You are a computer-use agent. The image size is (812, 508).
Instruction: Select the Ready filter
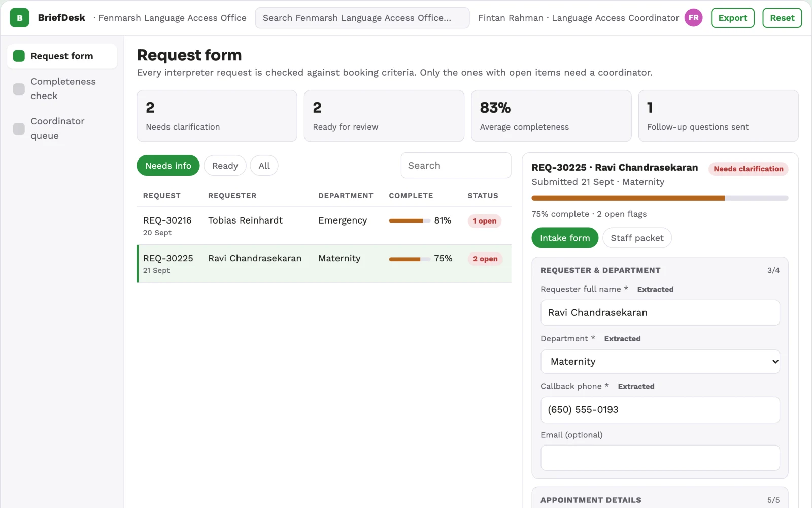(225, 166)
